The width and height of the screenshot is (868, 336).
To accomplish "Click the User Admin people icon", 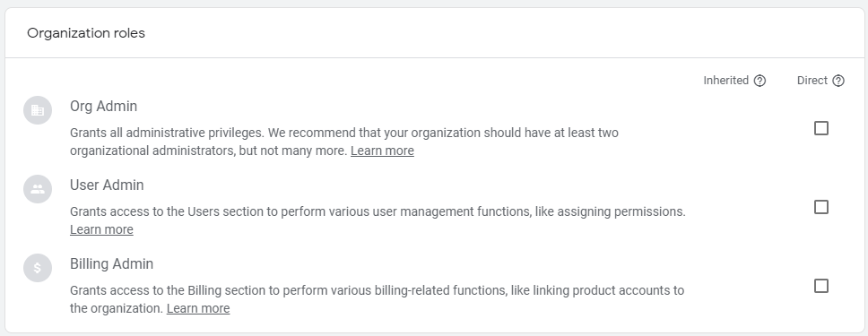I will point(38,189).
